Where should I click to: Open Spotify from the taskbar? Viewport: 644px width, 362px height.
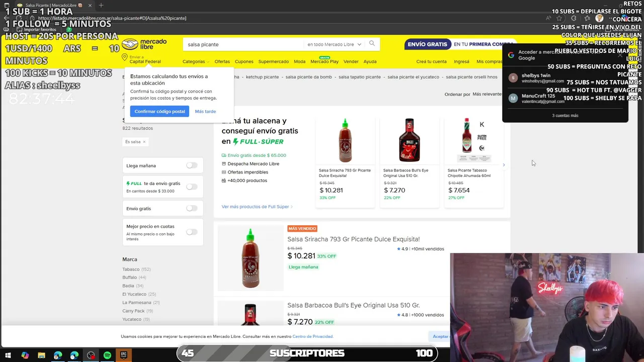(x=107, y=355)
